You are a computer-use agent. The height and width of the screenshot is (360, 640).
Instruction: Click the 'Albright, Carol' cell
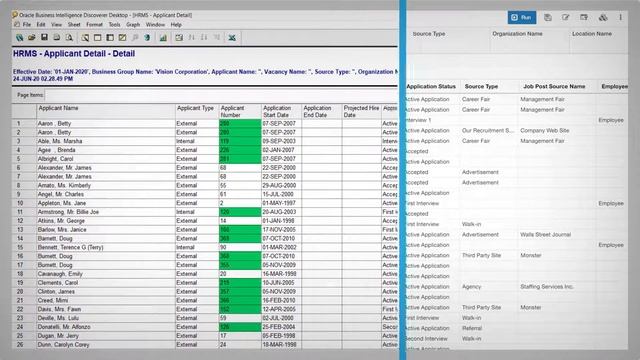[x=106, y=159]
